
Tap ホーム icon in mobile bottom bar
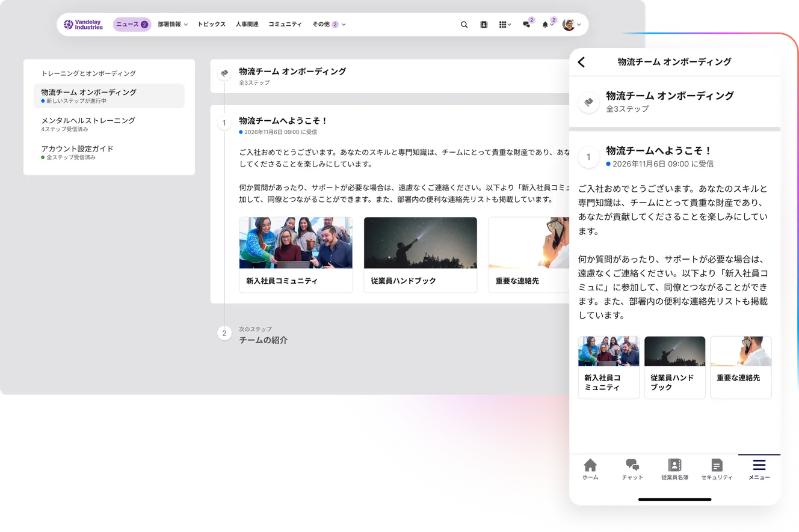click(590, 469)
